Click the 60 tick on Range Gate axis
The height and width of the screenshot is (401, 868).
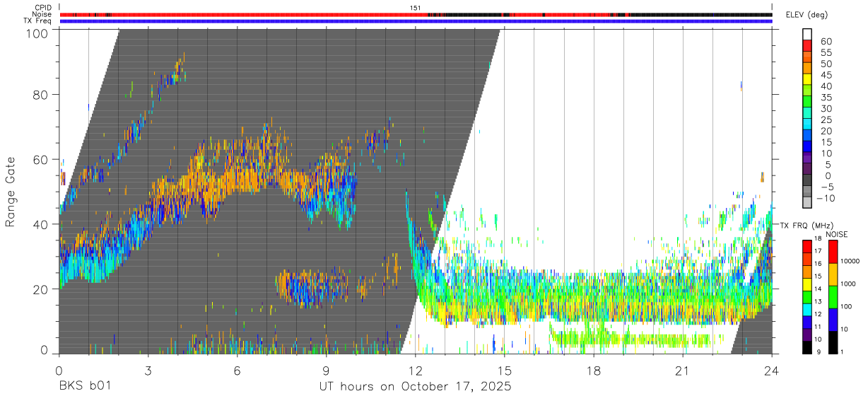point(42,159)
